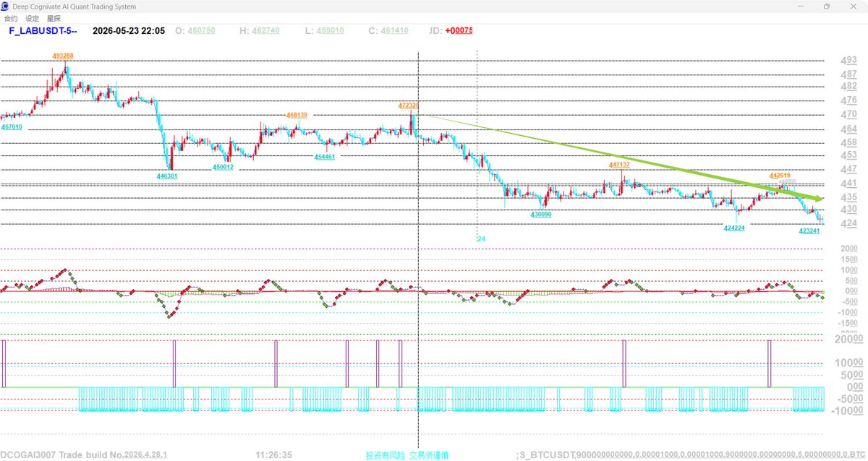Click the Deep Cognivate app icon

click(x=7, y=6)
